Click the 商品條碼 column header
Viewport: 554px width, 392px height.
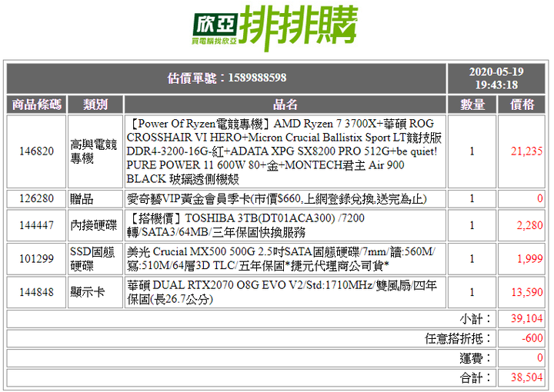tap(36, 105)
